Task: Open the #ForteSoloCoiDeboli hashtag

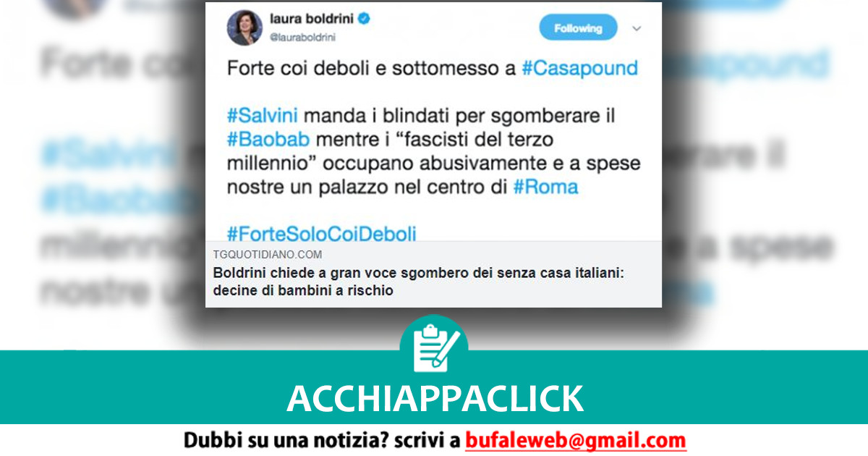Action: [322, 233]
